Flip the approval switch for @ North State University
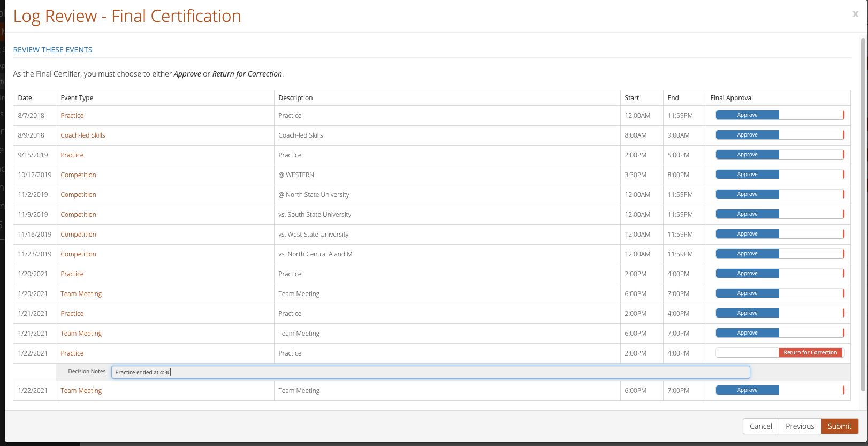868x446 pixels. 780,194
